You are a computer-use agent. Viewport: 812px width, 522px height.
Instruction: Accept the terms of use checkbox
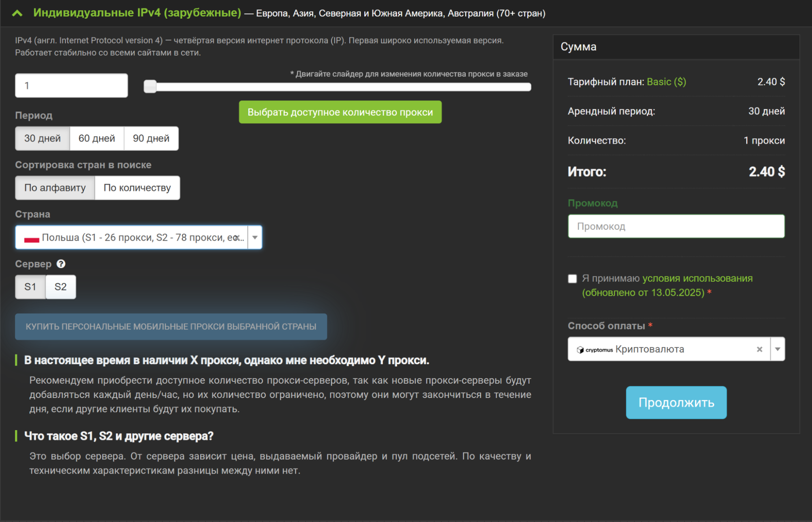point(572,278)
